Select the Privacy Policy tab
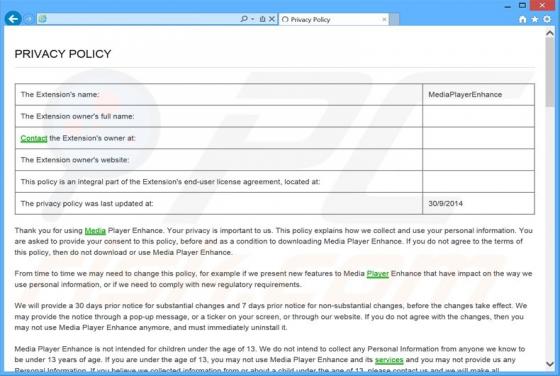The image size is (560, 376). click(333, 19)
